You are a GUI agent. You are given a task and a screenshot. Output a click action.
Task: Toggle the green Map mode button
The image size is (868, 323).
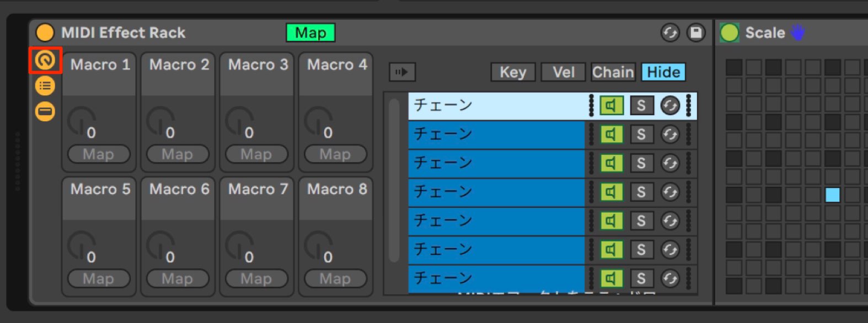point(310,33)
